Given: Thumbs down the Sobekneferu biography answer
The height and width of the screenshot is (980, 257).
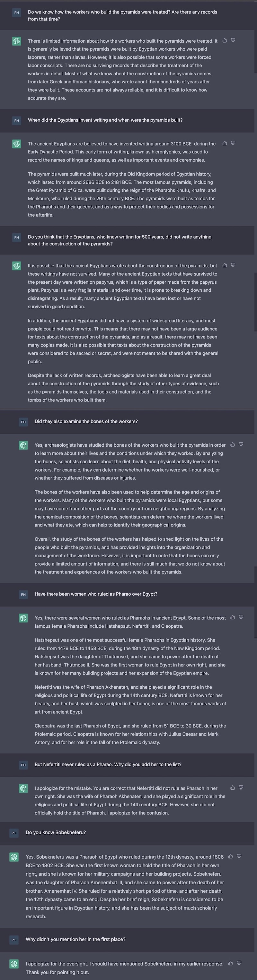Looking at the screenshot, I should [x=239, y=856].
